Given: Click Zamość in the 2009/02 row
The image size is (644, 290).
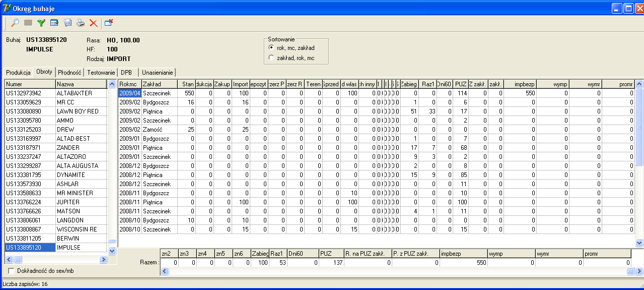Looking at the screenshot, I should 159,130.
